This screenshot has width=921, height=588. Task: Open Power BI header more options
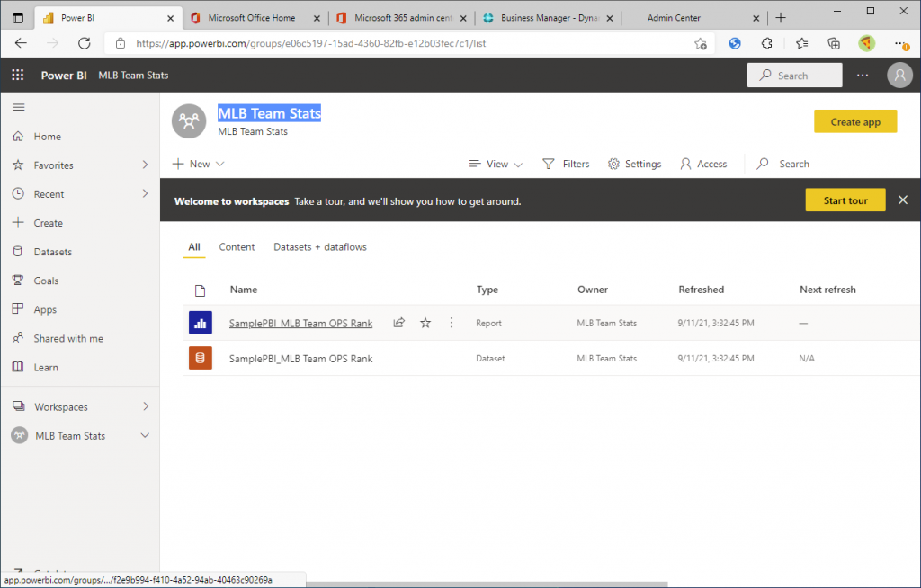tap(863, 76)
